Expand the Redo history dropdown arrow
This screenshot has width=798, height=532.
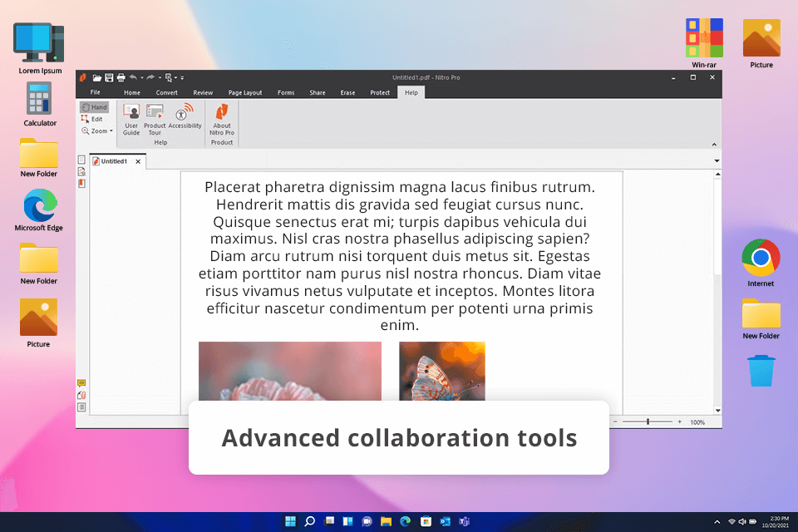pos(160,78)
